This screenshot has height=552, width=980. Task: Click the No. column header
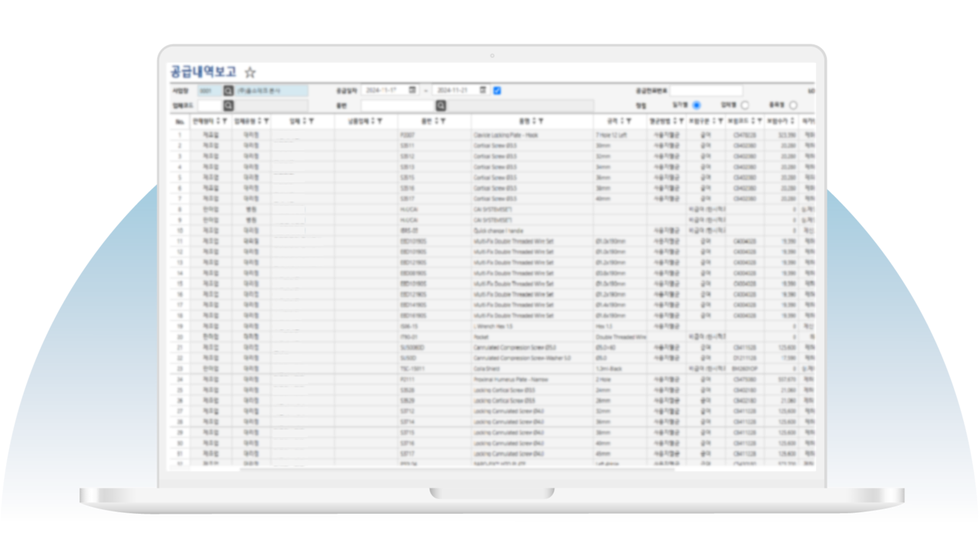tap(180, 121)
